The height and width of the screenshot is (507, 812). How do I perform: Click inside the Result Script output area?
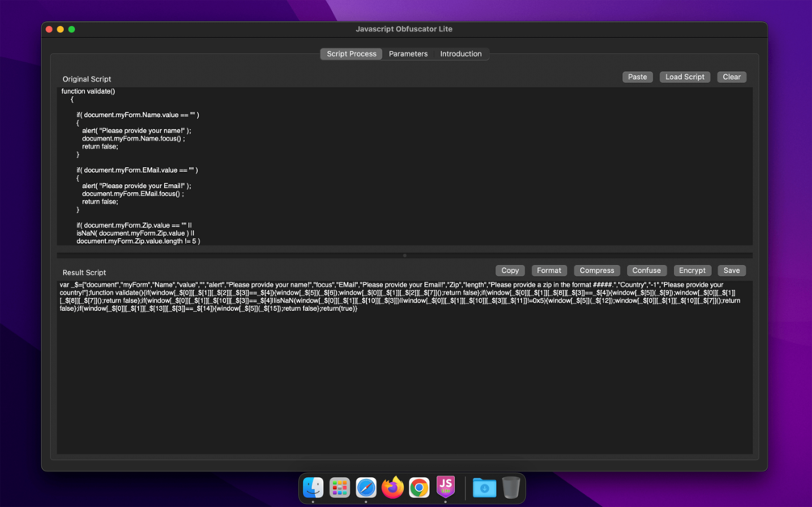[x=405, y=367]
